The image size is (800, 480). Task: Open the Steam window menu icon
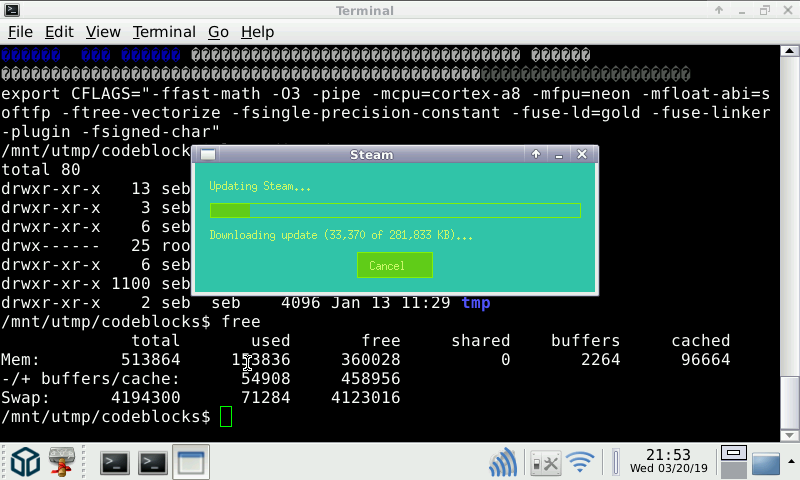click(x=208, y=155)
